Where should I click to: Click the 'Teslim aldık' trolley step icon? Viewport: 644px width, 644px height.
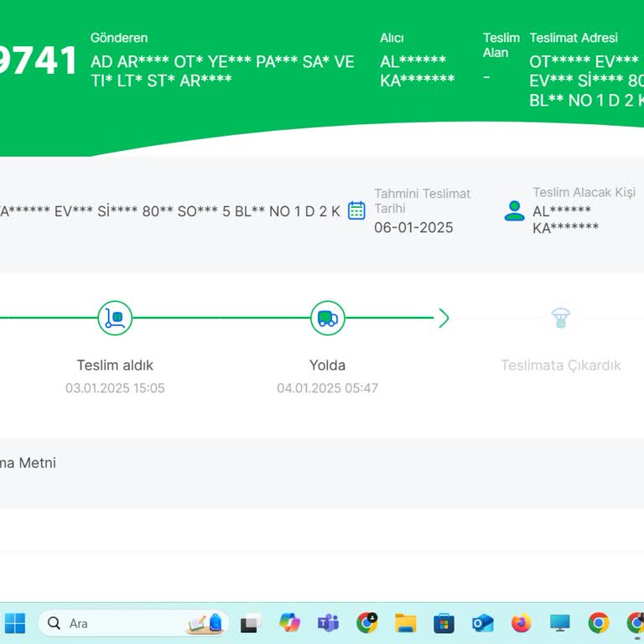(115, 318)
